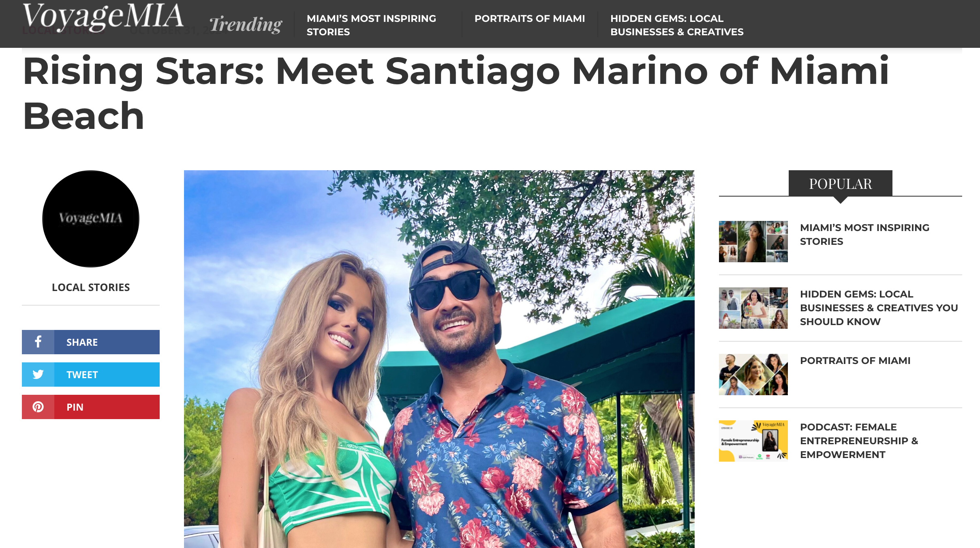Open the VoyageMIA header logo
980x548 pixels.
point(103,17)
